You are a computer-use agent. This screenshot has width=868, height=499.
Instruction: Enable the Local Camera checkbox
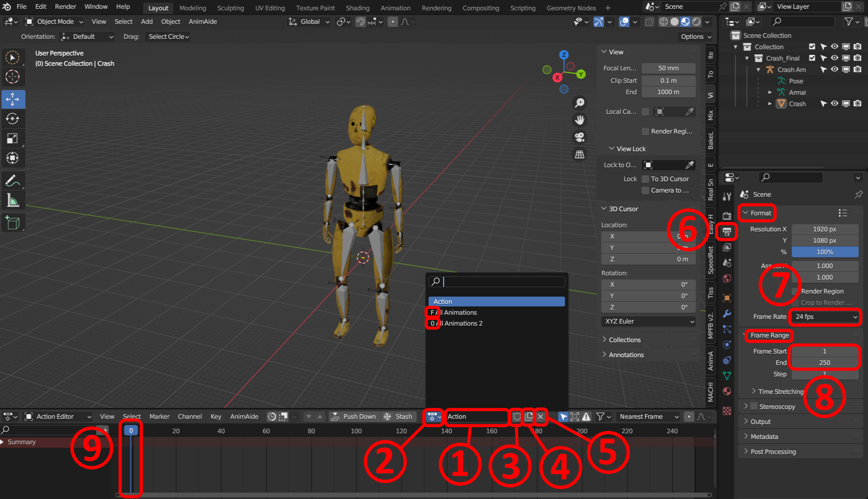[645, 112]
